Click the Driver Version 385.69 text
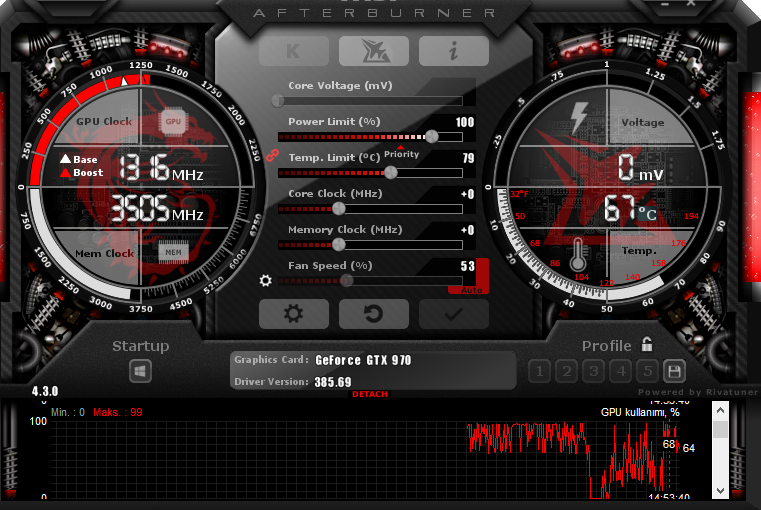The image size is (761, 510). tap(332, 382)
